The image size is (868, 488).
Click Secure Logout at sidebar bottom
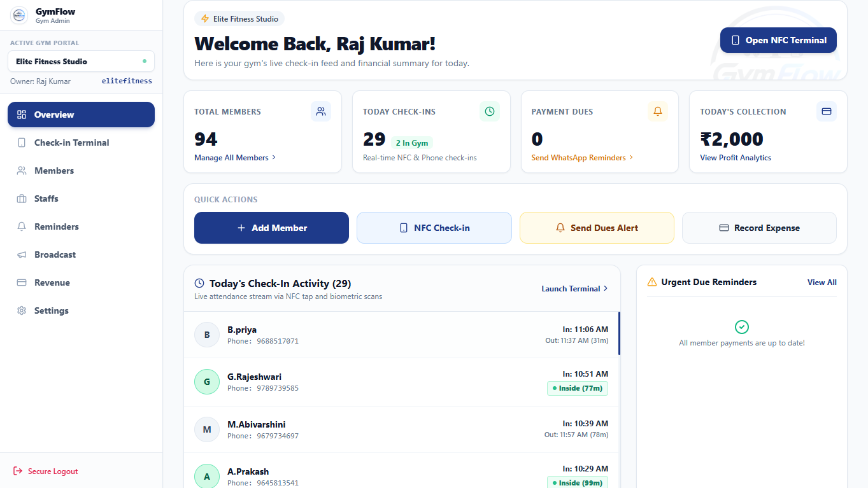[45, 471]
